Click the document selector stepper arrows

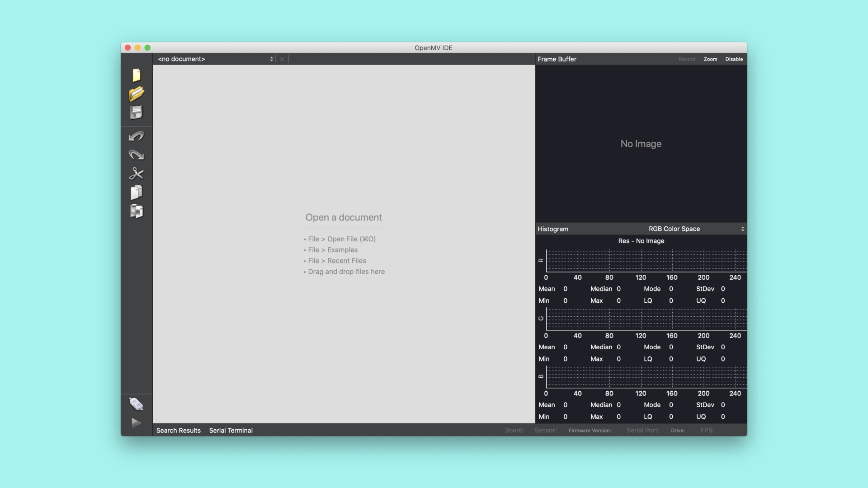(x=271, y=59)
